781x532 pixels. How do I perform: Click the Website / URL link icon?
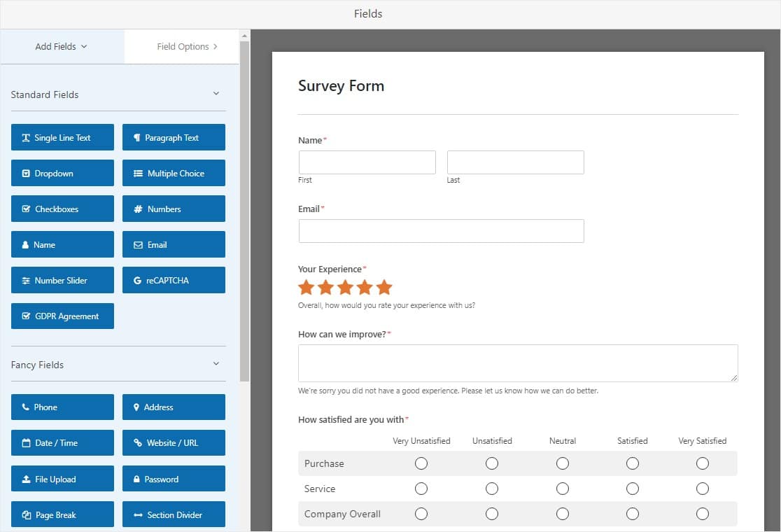[x=138, y=443]
